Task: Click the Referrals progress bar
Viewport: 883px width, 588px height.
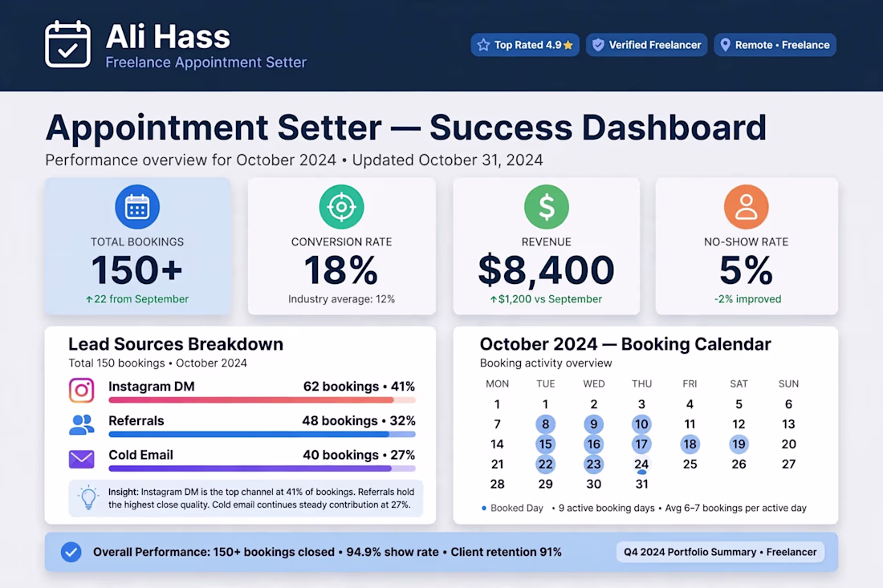Action: point(262,435)
